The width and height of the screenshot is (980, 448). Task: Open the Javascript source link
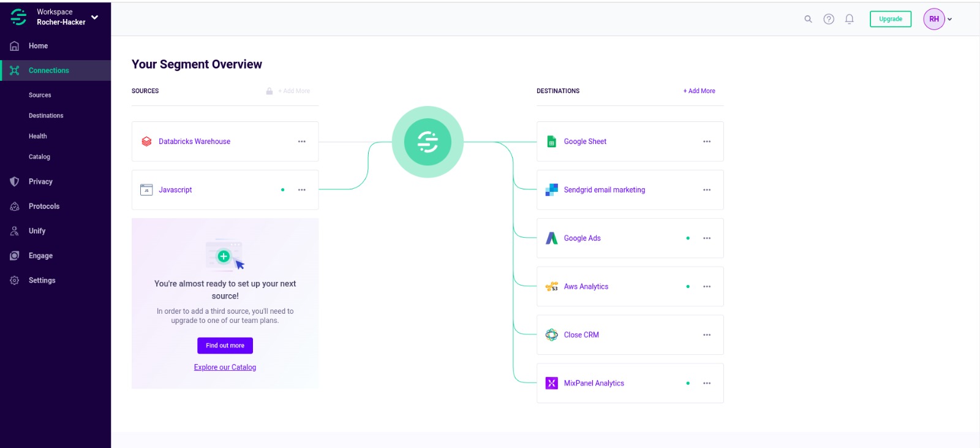[x=175, y=190]
